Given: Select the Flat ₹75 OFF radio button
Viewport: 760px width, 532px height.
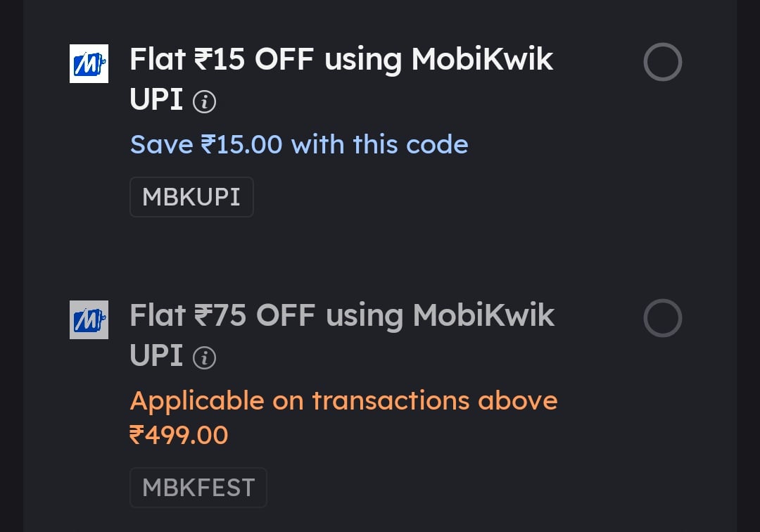Looking at the screenshot, I should click(663, 318).
